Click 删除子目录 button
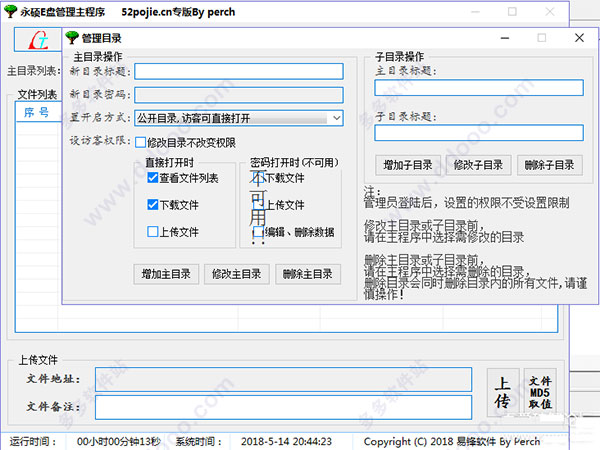This screenshot has height=450, width=600. tap(549, 165)
